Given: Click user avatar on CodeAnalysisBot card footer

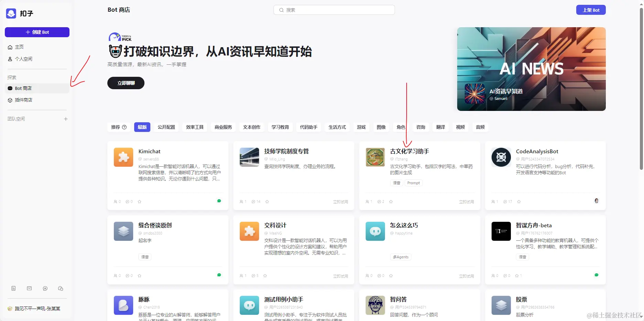Looking at the screenshot, I should click(597, 201).
